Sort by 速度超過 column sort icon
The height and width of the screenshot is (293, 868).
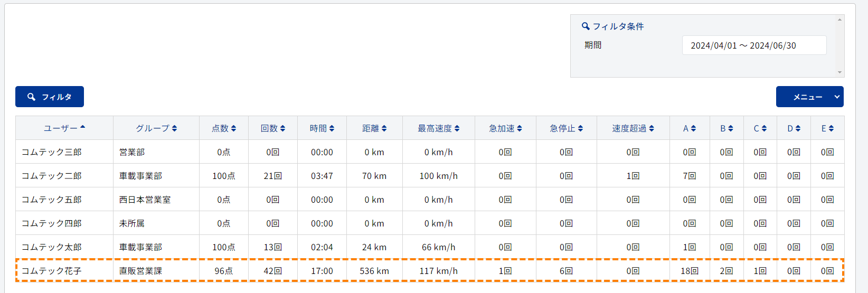pyautogui.click(x=652, y=128)
